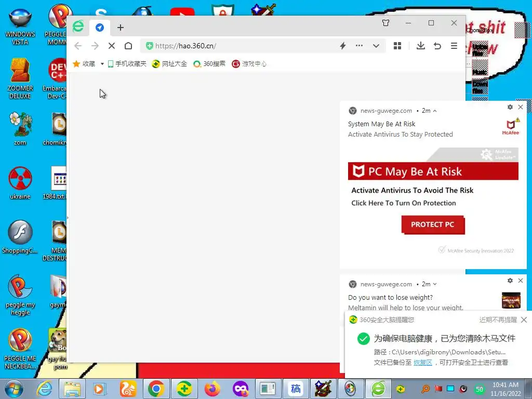Open the 游戏中心 bookmark
The height and width of the screenshot is (399, 532).
coord(249,64)
